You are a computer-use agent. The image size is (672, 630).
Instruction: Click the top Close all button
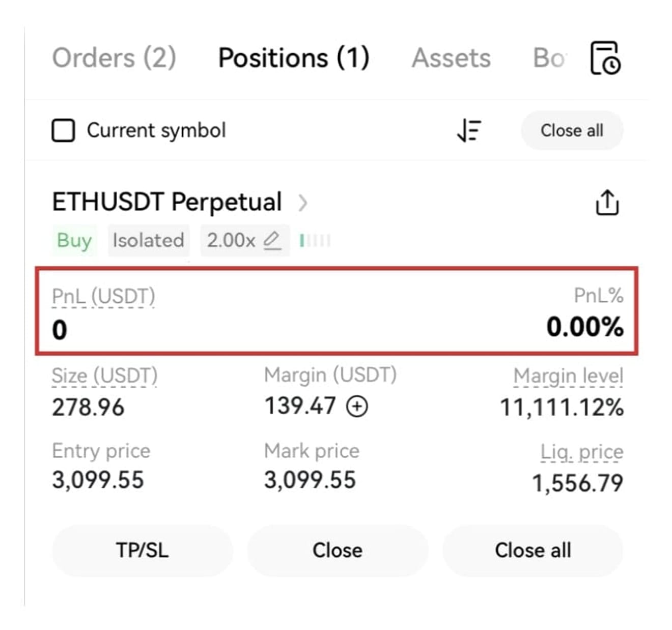point(572,130)
